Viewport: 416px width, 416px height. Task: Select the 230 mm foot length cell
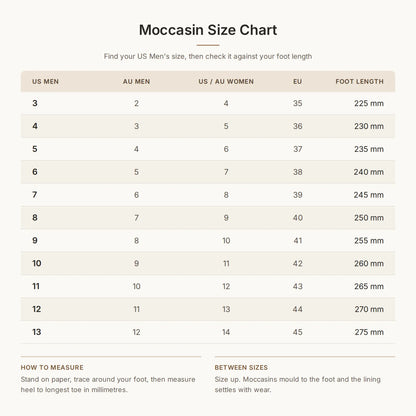coord(369,126)
